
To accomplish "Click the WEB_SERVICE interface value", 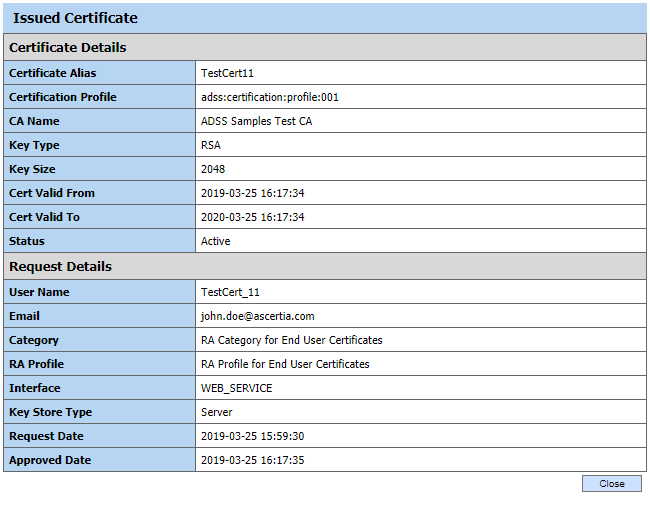I will [236, 388].
